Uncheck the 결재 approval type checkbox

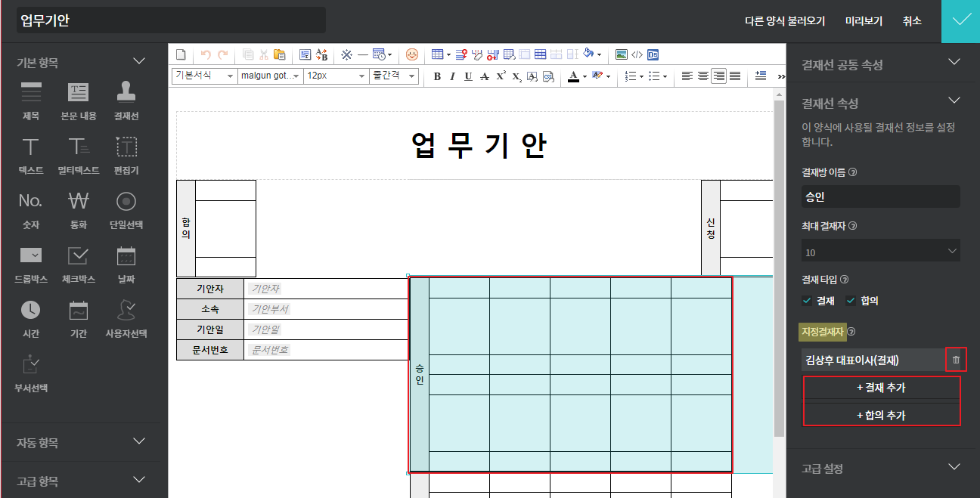coord(807,301)
